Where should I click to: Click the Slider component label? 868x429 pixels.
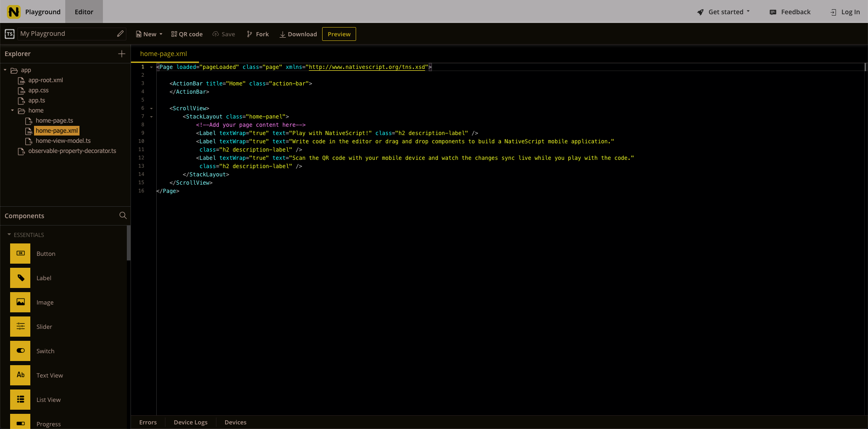click(44, 327)
